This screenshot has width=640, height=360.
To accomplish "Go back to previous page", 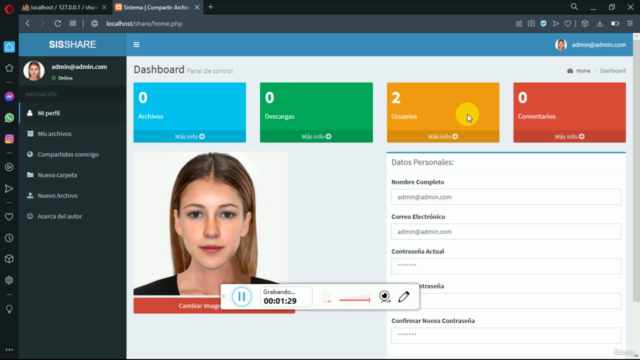I will click(x=28, y=24).
